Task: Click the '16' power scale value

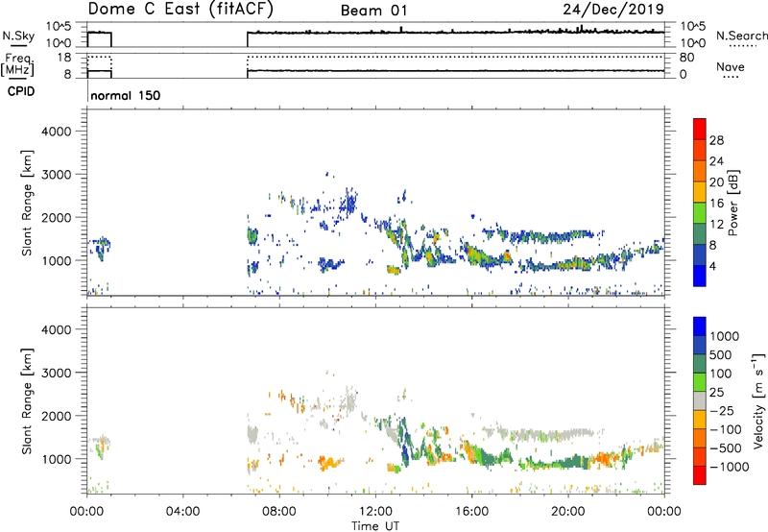Action: (x=716, y=204)
